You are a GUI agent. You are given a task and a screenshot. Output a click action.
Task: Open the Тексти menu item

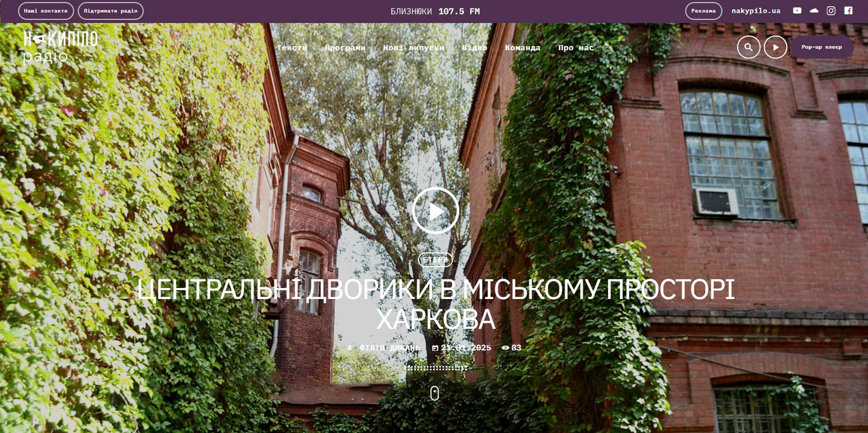click(x=292, y=48)
